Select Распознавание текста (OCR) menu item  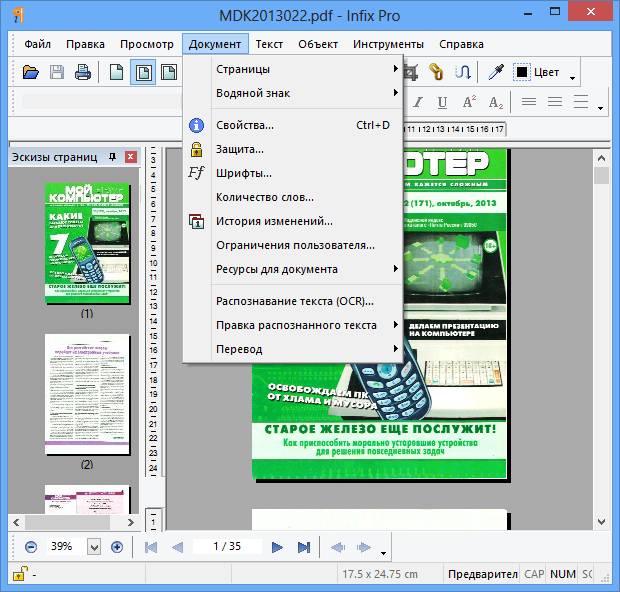pyautogui.click(x=294, y=301)
